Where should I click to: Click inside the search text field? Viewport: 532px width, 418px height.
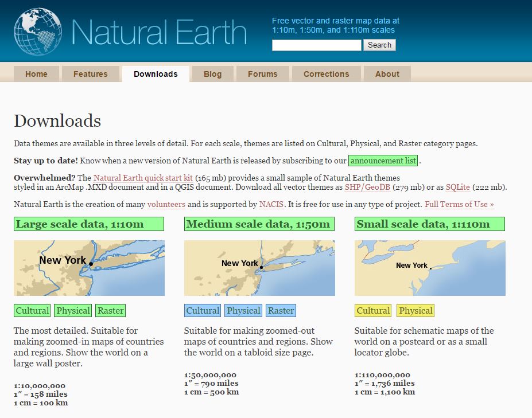(x=316, y=45)
